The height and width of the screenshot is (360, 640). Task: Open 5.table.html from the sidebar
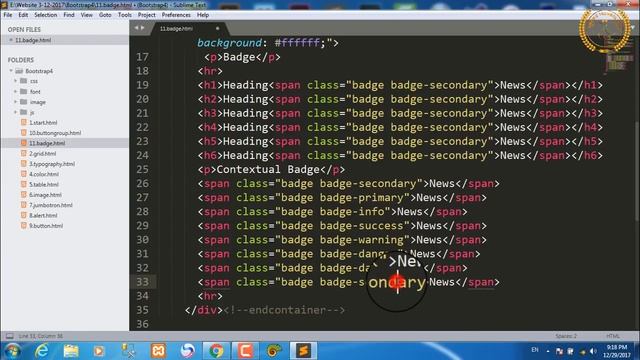click(44, 184)
